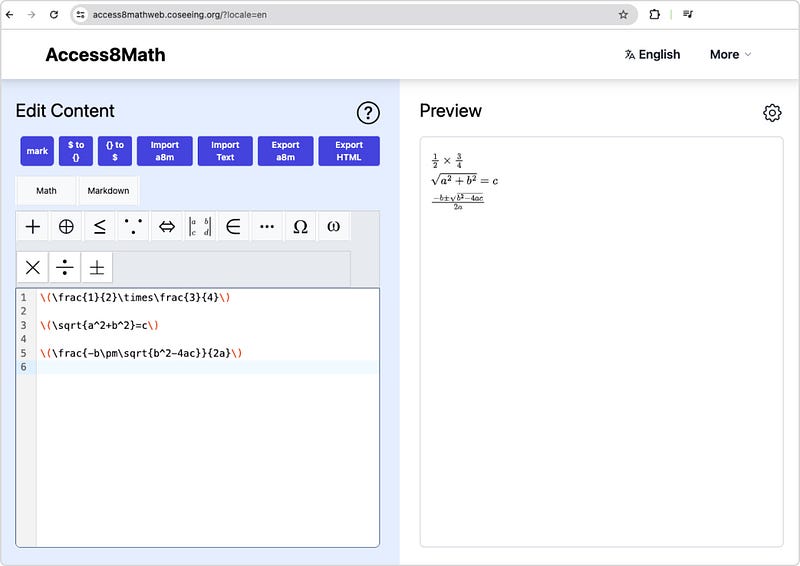The image size is (800, 566).
Task: Insert the division symbol
Action: coord(65,267)
